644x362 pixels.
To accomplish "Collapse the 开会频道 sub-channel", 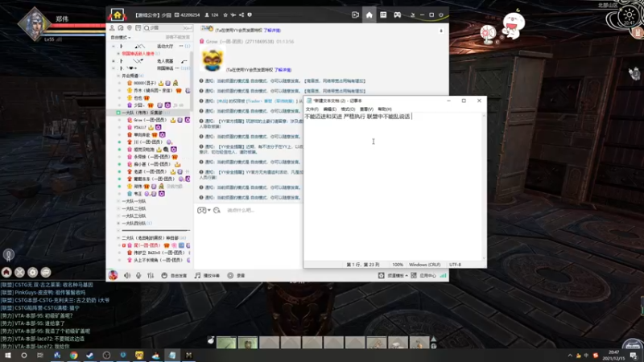I will pyautogui.click(x=118, y=76).
